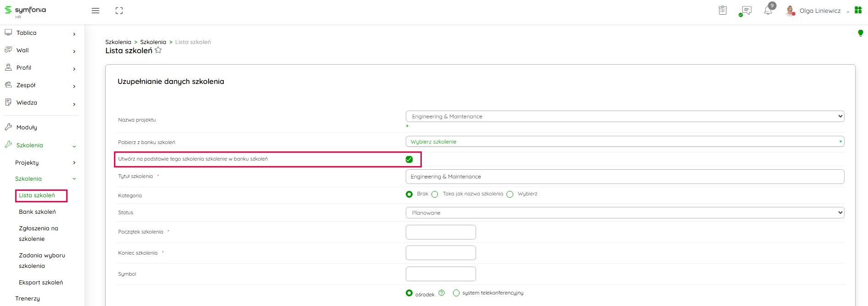Click the green apps grid icon
Screen dimensions: 868x306
point(858,10)
